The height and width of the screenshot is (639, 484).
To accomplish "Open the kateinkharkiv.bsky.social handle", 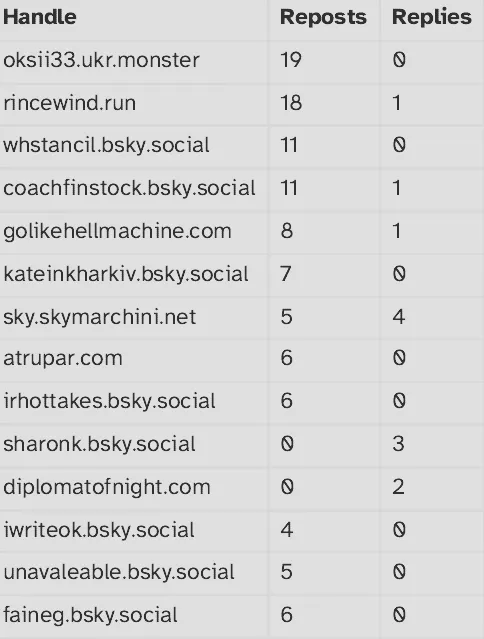I will pos(126,274).
